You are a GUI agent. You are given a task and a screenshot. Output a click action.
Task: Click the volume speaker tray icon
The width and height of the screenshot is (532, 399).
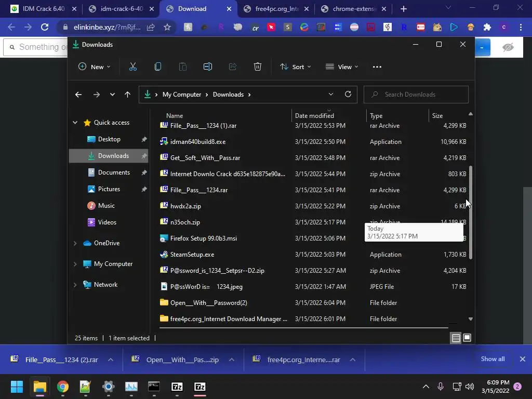click(470, 387)
